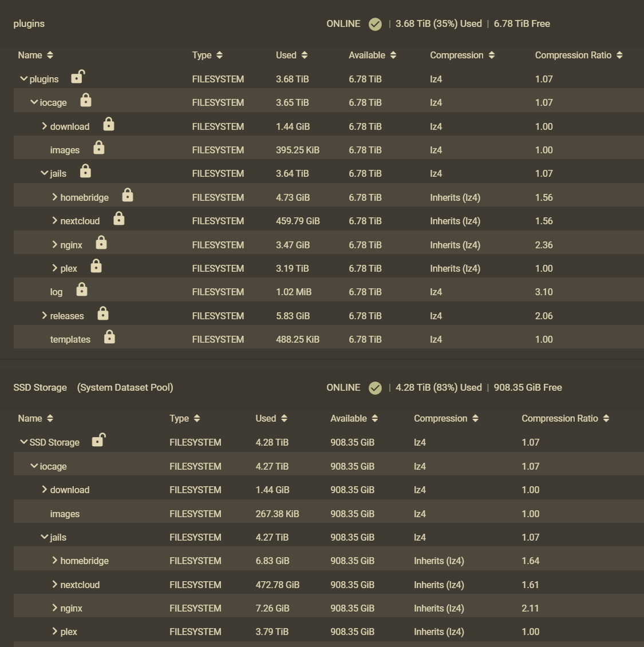Click the unlocked padlock beside SSD Storage root
644x647 pixels.
(x=98, y=440)
